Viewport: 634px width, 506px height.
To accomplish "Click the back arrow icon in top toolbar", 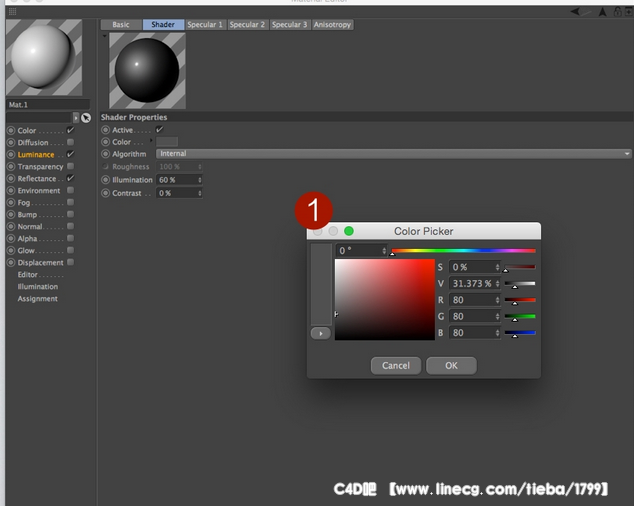I will coord(576,12).
